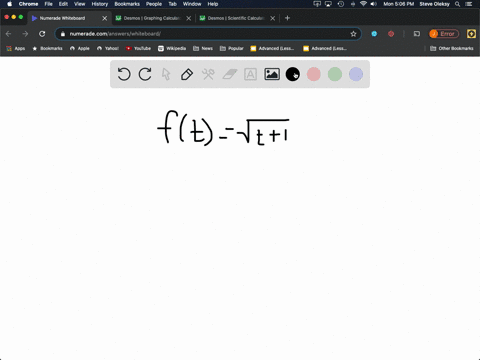
Task: Open the Tab menu
Action: click(x=172, y=4)
